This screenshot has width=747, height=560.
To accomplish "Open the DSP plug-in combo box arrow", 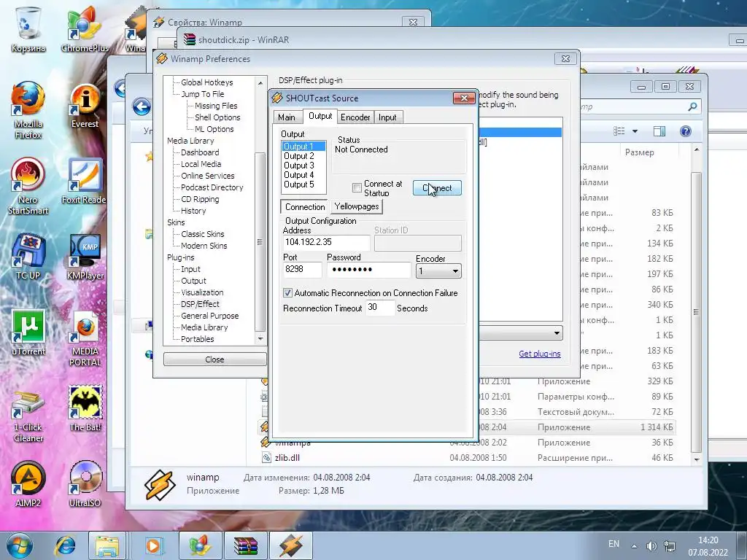I will 557,332.
